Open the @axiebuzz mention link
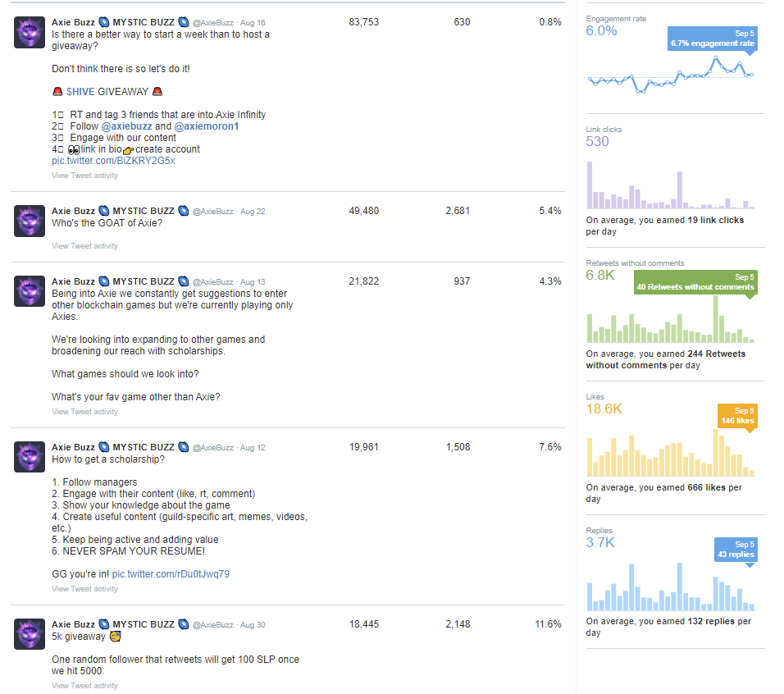This screenshot has width=784, height=694. pos(126,126)
